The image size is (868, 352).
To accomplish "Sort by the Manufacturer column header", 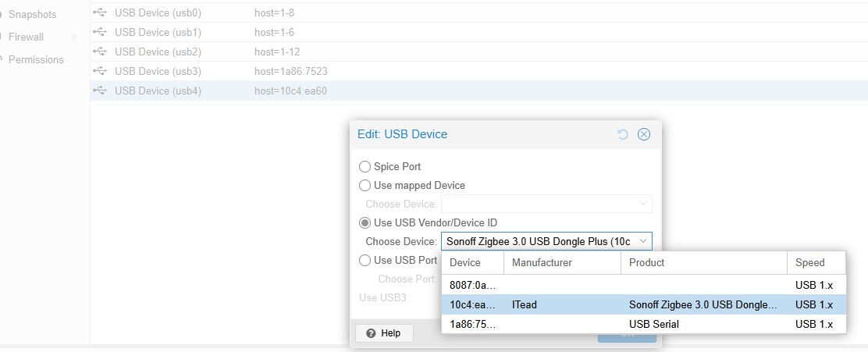I will tap(563, 262).
